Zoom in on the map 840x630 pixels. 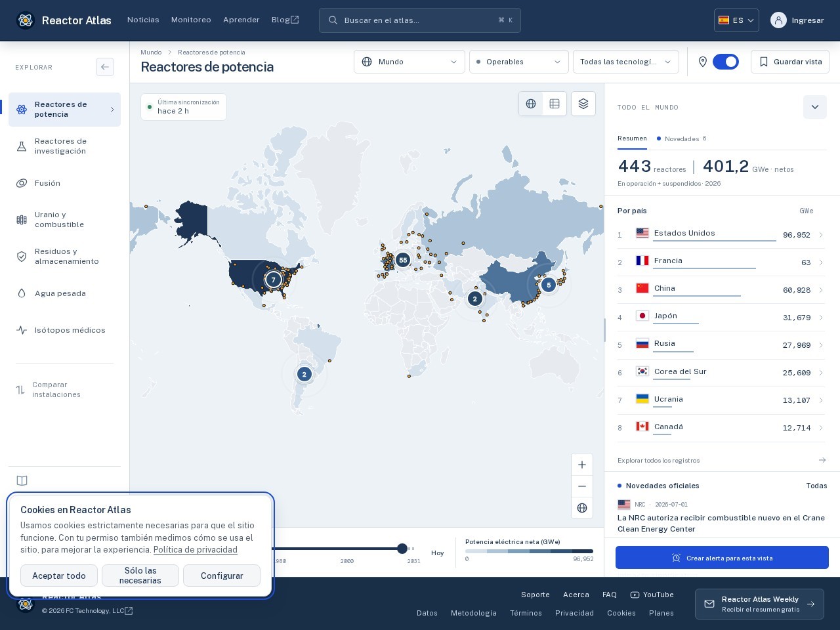point(582,465)
